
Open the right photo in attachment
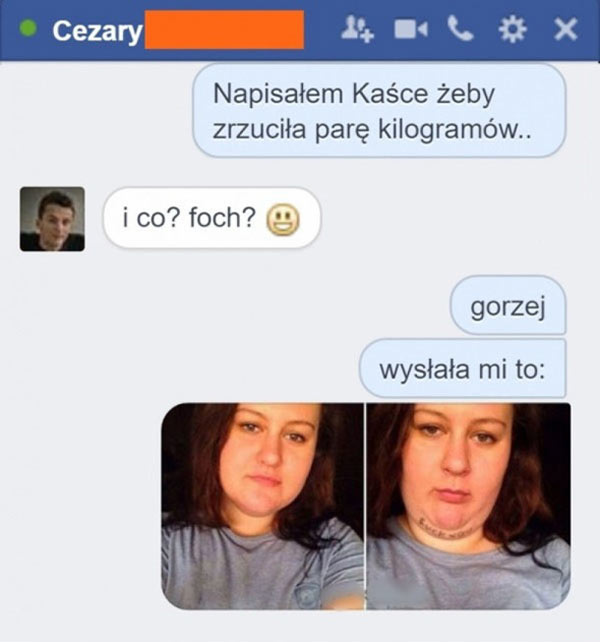click(x=469, y=506)
